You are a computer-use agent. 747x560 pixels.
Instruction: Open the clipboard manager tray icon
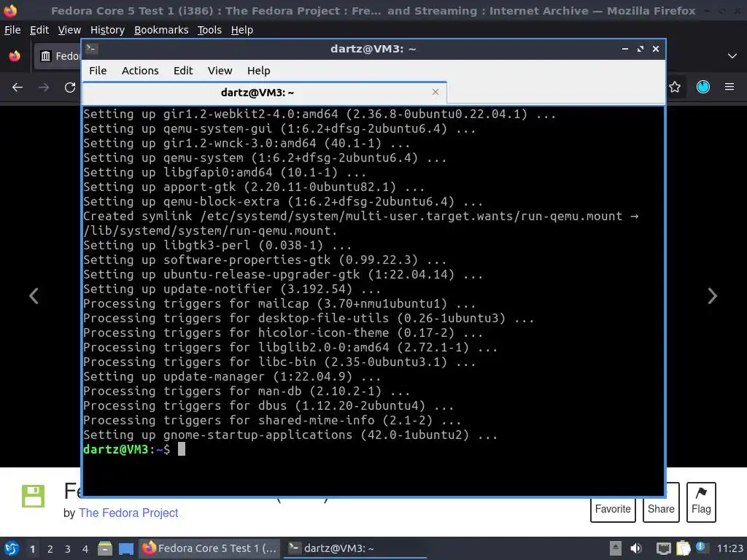click(683, 548)
